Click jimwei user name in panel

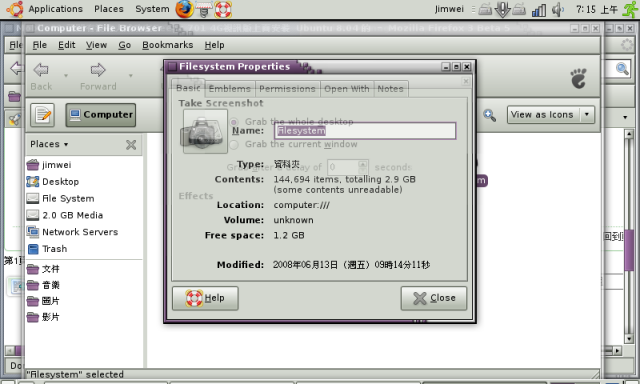pyautogui.click(x=449, y=9)
